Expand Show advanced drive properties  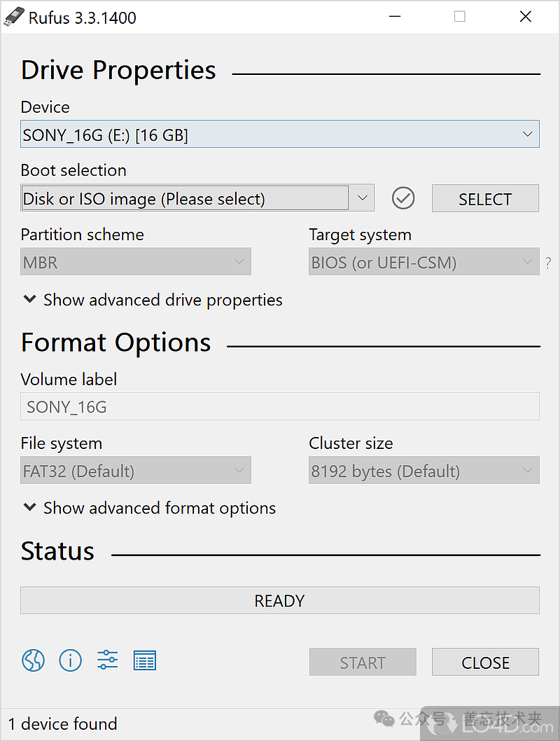[x=153, y=300]
